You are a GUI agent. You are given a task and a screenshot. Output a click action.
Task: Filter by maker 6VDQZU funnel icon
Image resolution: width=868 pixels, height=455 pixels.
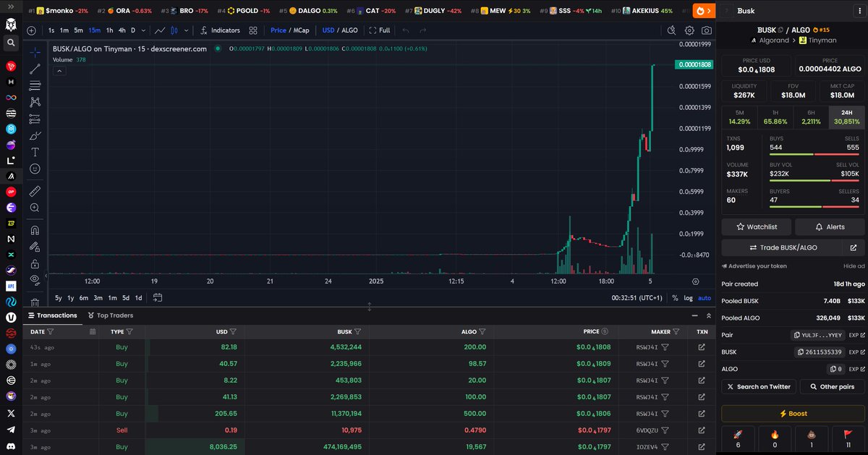point(665,430)
